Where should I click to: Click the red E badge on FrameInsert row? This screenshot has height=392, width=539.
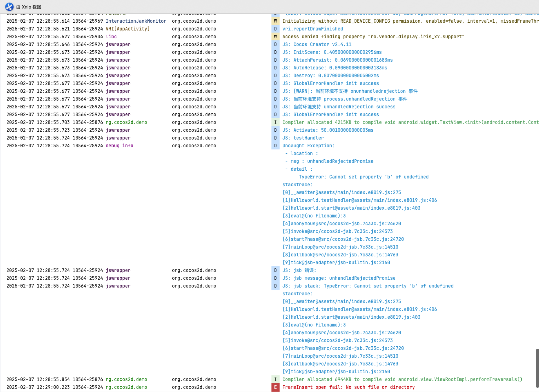pyautogui.click(x=275, y=387)
